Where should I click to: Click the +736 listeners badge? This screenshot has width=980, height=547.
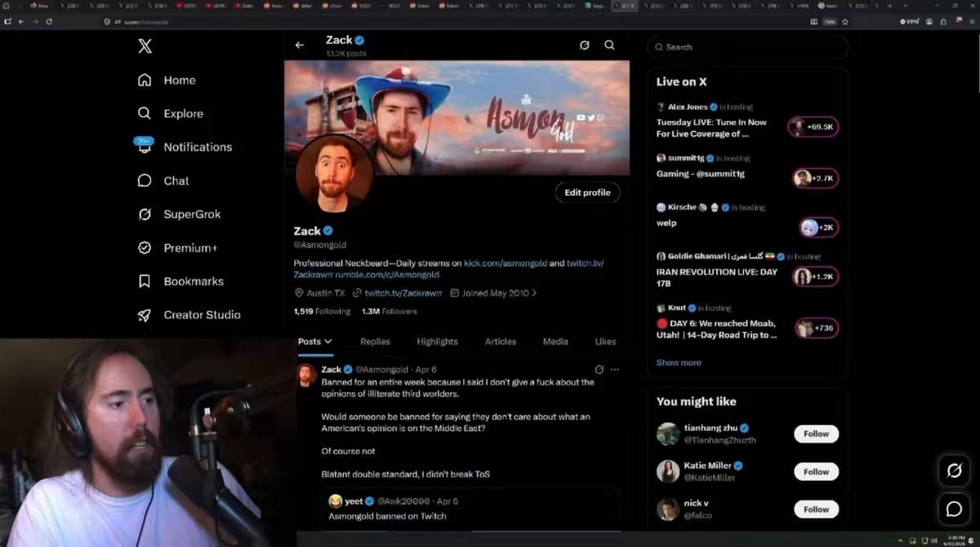817,328
